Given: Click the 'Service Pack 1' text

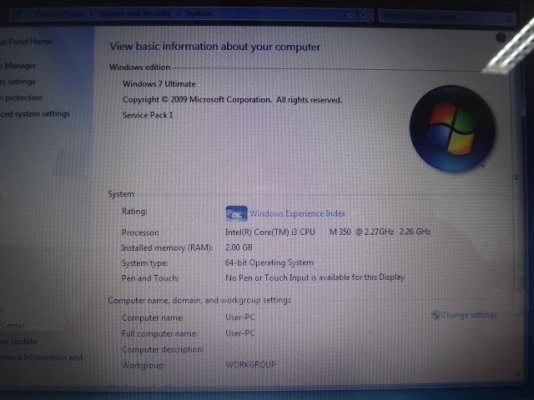Looking at the screenshot, I should coord(147,115).
